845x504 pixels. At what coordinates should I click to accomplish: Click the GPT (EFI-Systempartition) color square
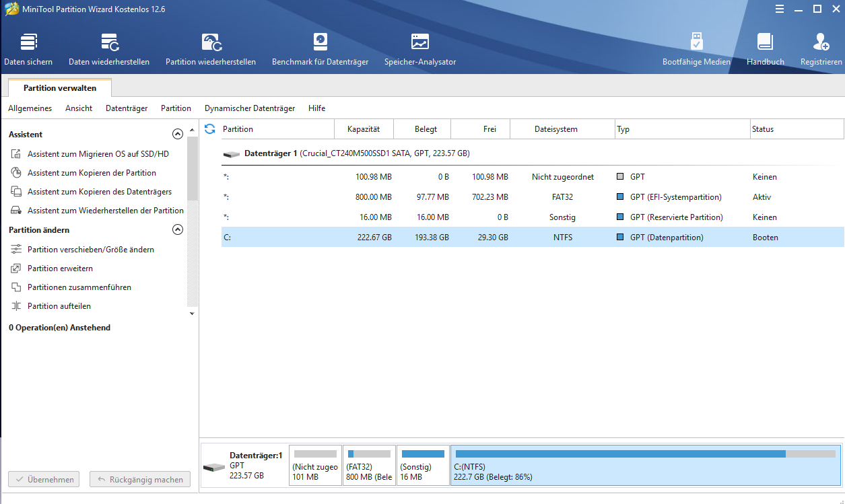(620, 197)
